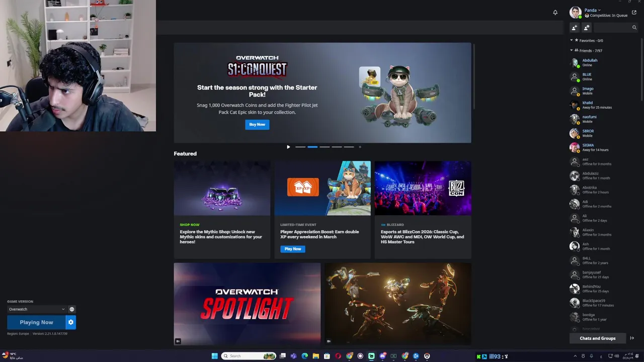
Task: Select friend B4LL in list
Action: (x=604, y=260)
